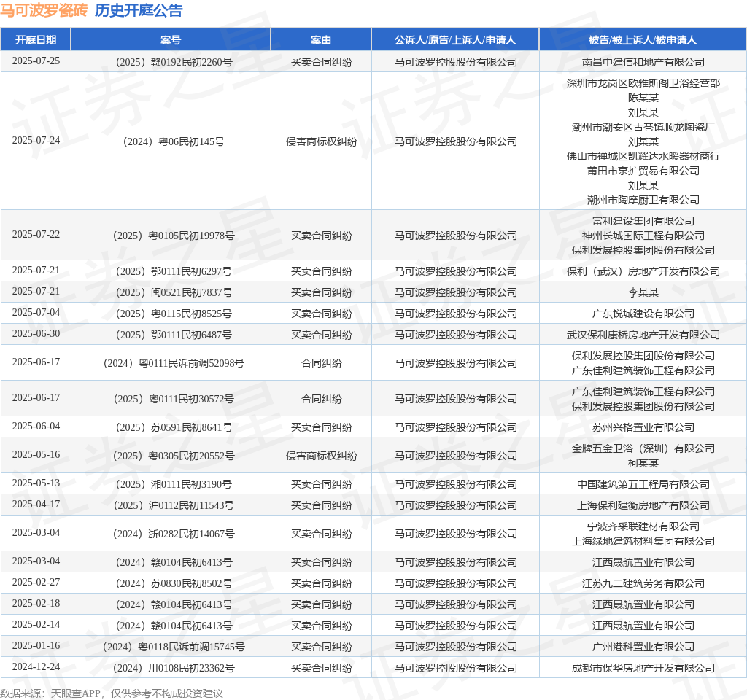Screen dimensions: 747x700
Task: Click case number (2024)川0108民初23362号
Action: (x=174, y=668)
